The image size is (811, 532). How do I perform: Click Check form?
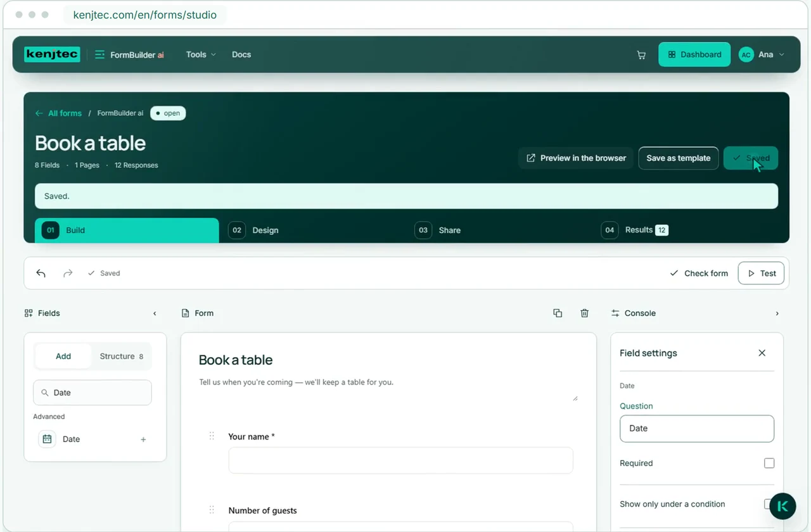pos(699,274)
